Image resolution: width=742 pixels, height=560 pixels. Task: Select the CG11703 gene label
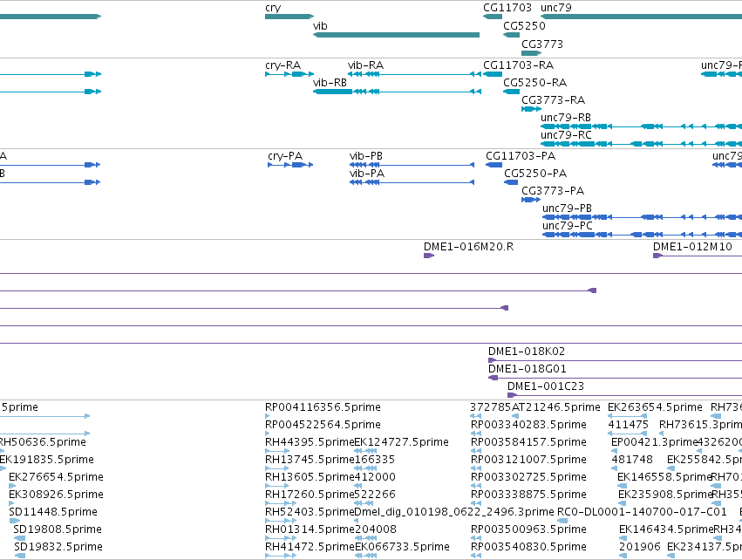(507, 8)
